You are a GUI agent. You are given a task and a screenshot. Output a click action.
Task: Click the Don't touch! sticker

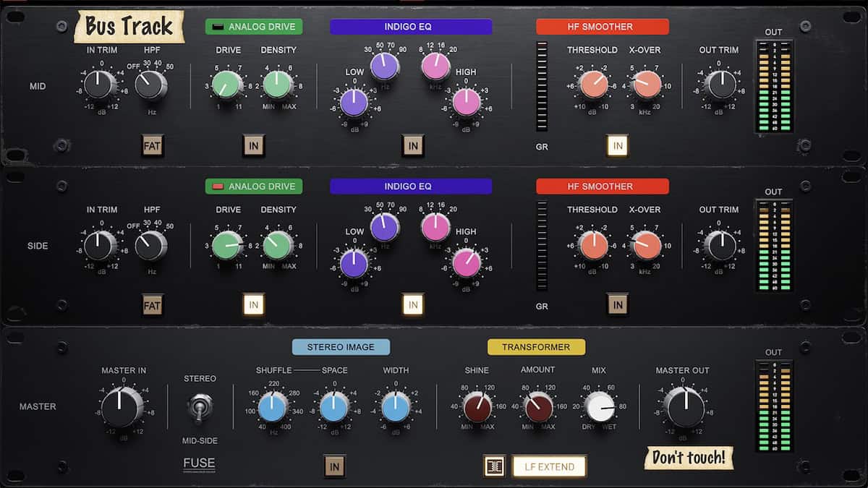689,457
